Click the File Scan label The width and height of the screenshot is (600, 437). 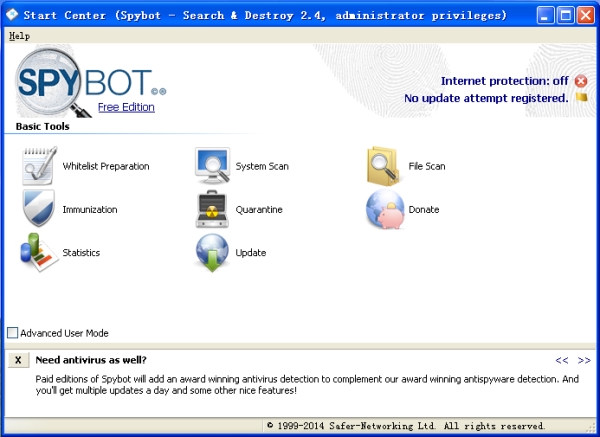point(427,166)
